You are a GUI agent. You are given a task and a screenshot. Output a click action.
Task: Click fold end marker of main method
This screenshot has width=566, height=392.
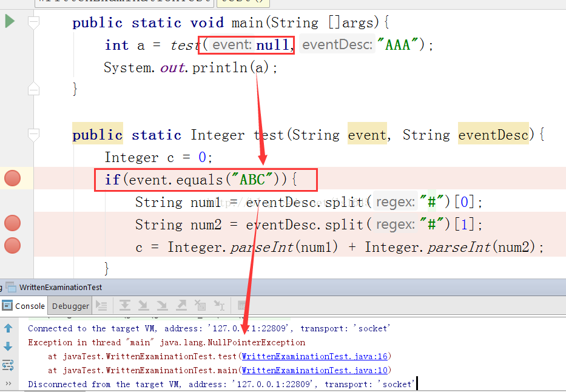[x=33, y=89]
